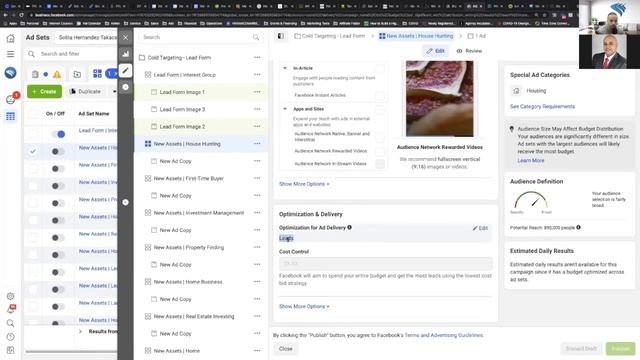
Task: Open options dots for Cold Targeting Lead Form
Action: click(x=257, y=58)
